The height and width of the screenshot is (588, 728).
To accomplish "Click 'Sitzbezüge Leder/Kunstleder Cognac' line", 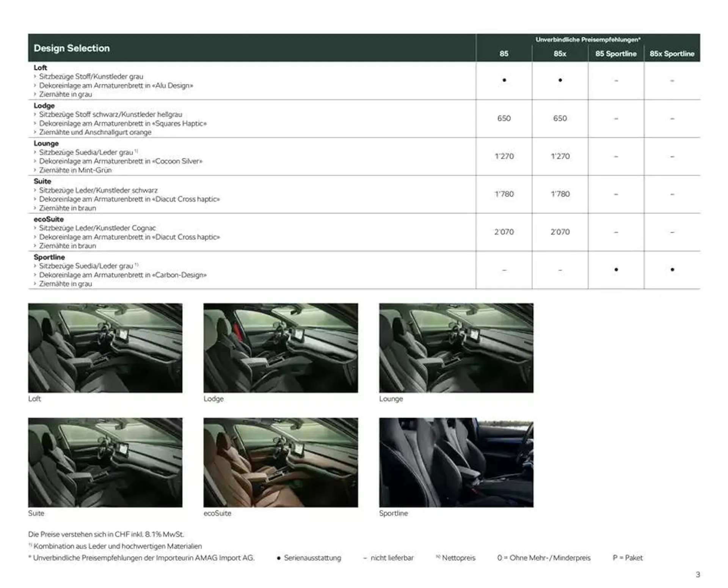I will (x=97, y=228).
